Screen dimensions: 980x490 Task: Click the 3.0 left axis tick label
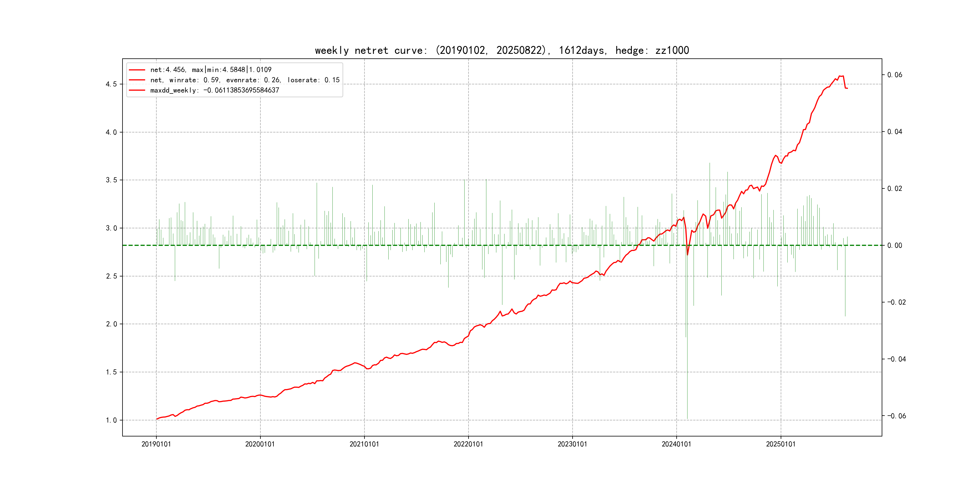click(111, 228)
